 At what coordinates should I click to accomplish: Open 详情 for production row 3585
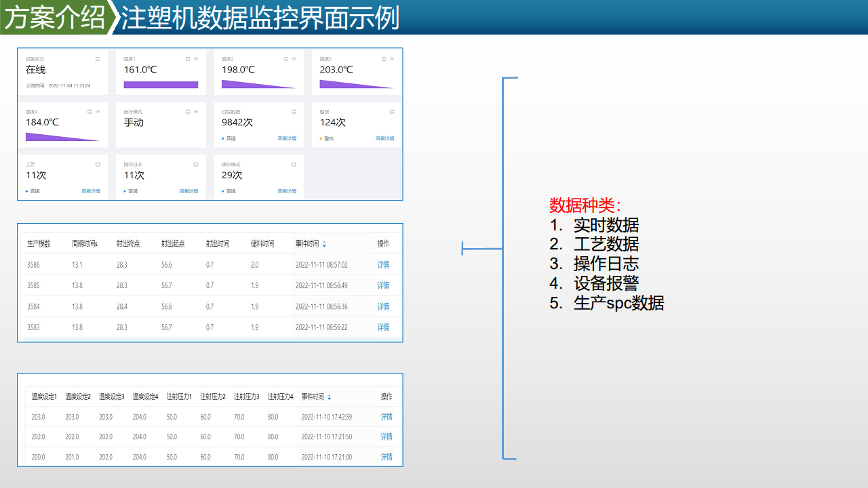[x=383, y=285]
